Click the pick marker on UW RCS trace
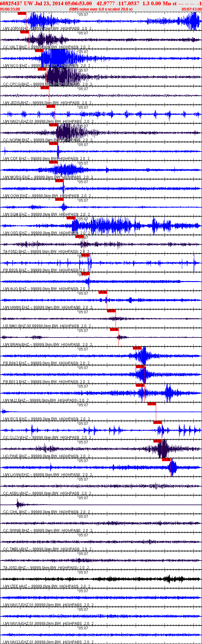Screen dimensions: 202x644 [151, 404]
